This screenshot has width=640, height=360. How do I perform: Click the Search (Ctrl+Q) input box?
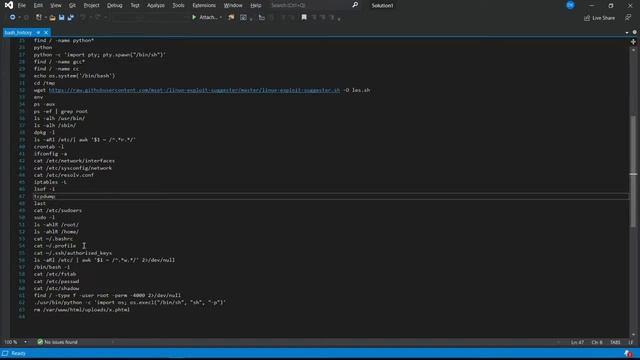310,5
